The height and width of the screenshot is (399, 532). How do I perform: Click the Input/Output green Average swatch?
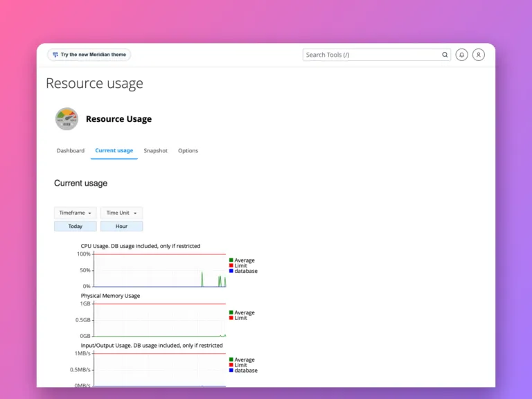tap(231, 360)
